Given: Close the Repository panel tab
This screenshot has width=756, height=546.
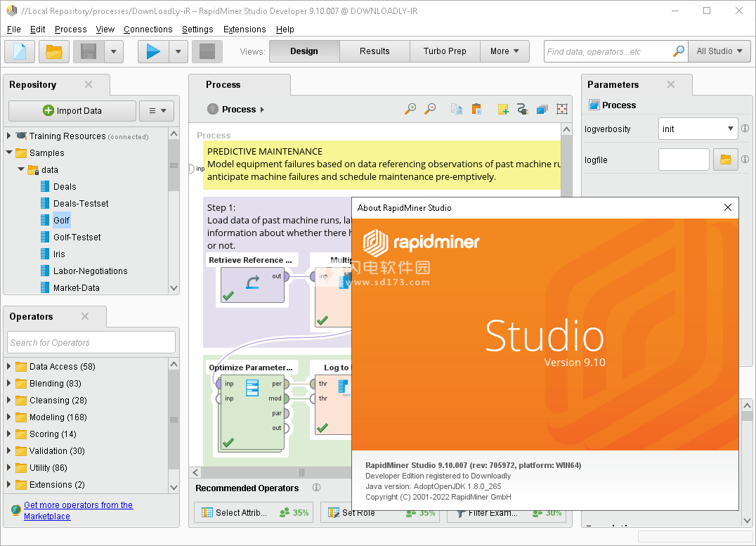Looking at the screenshot, I should pos(89,84).
